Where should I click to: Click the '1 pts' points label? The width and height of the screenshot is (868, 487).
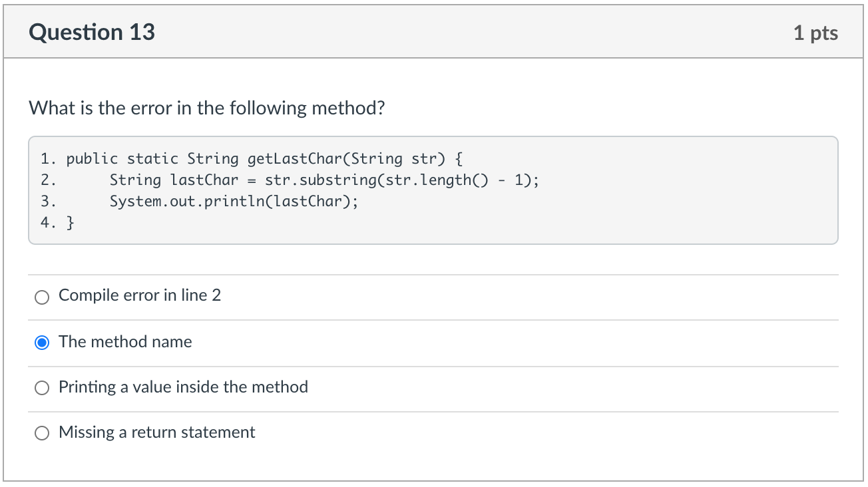pos(815,33)
